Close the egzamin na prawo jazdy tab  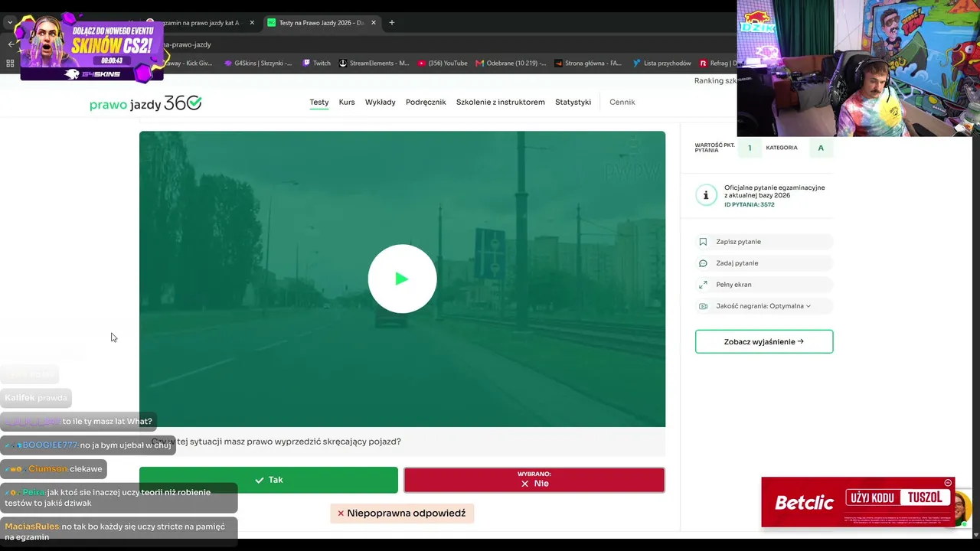point(252,23)
